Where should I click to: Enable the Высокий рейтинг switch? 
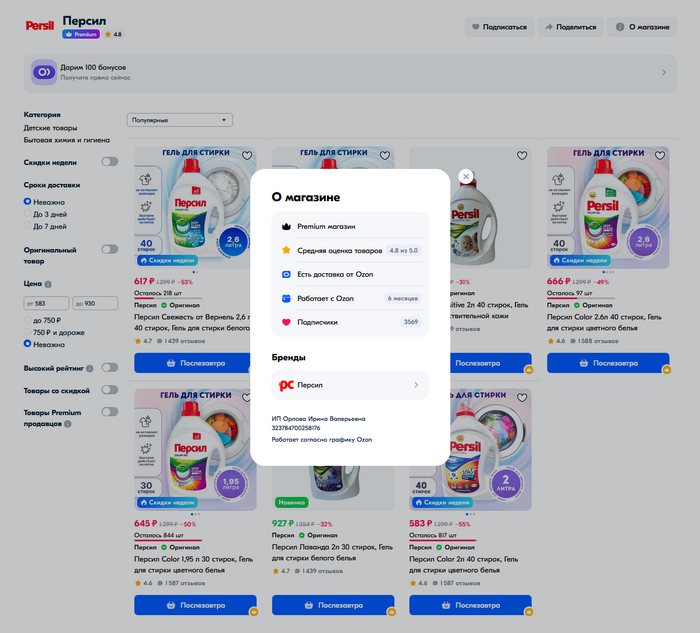[110, 367]
